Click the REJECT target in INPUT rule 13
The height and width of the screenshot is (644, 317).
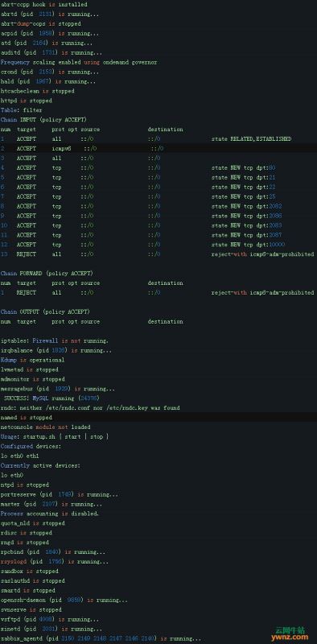click(x=27, y=254)
